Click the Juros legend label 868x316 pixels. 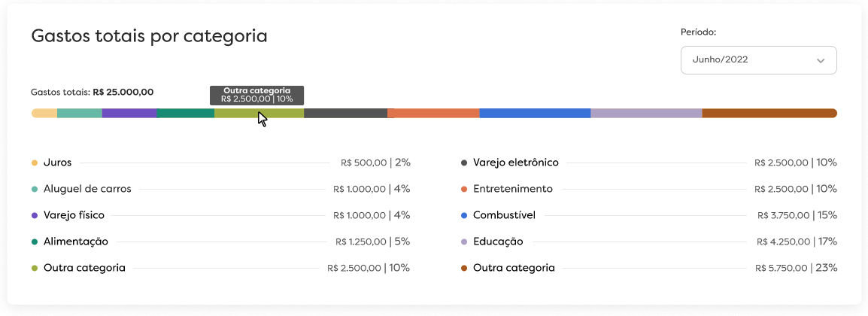tap(57, 163)
